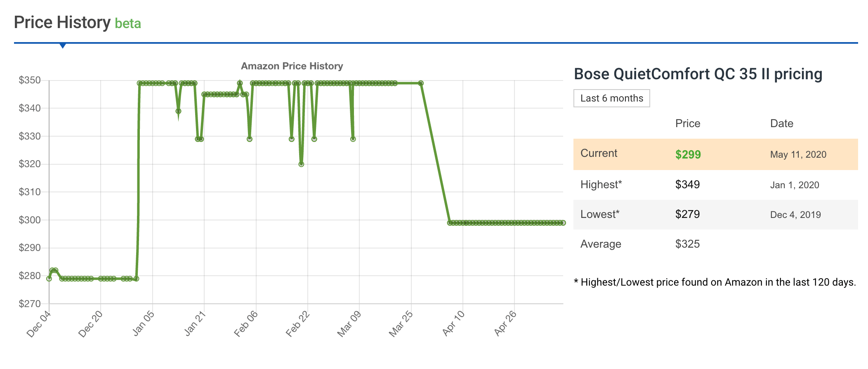The width and height of the screenshot is (868, 369).
Task: Click the Date column header
Action: point(781,123)
